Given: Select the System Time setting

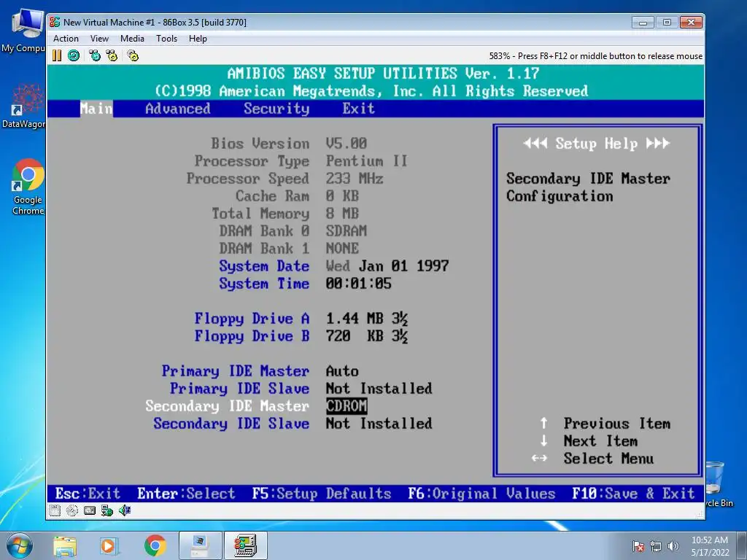Looking at the screenshot, I should (264, 284).
